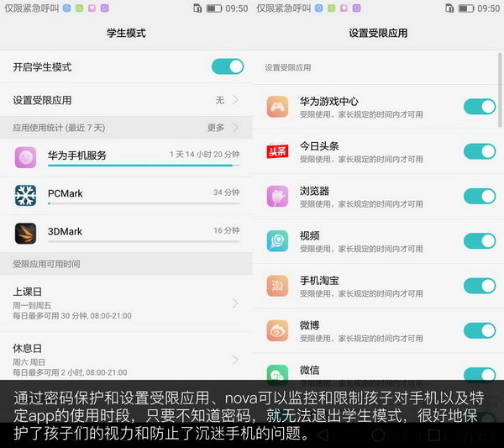Tap the 1 天 14 小时 20 分钟 duration
The height and width of the screenshot is (448, 504).
tap(205, 155)
